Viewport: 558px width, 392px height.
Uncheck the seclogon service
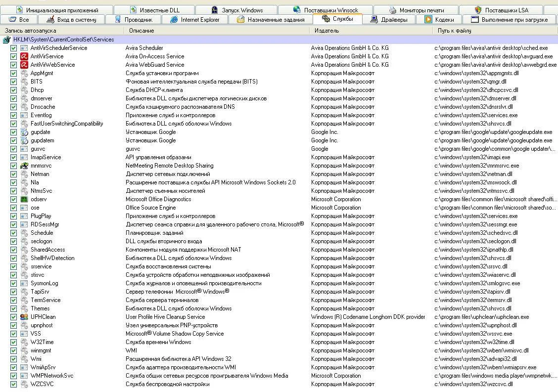point(13,241)
